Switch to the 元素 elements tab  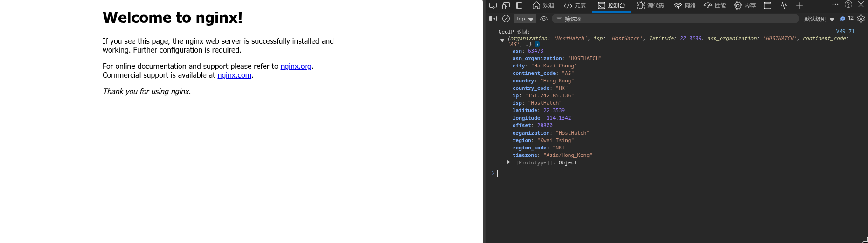point(575,6)
